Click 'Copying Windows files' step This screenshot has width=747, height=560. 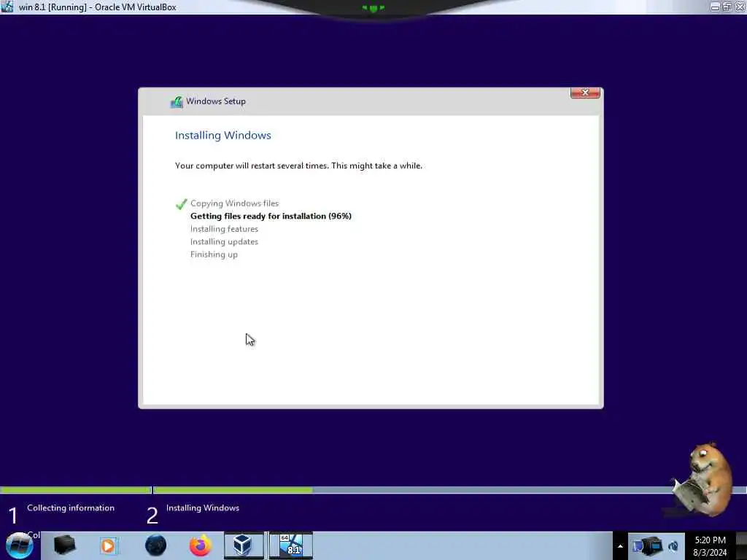[x=234, y=203]
